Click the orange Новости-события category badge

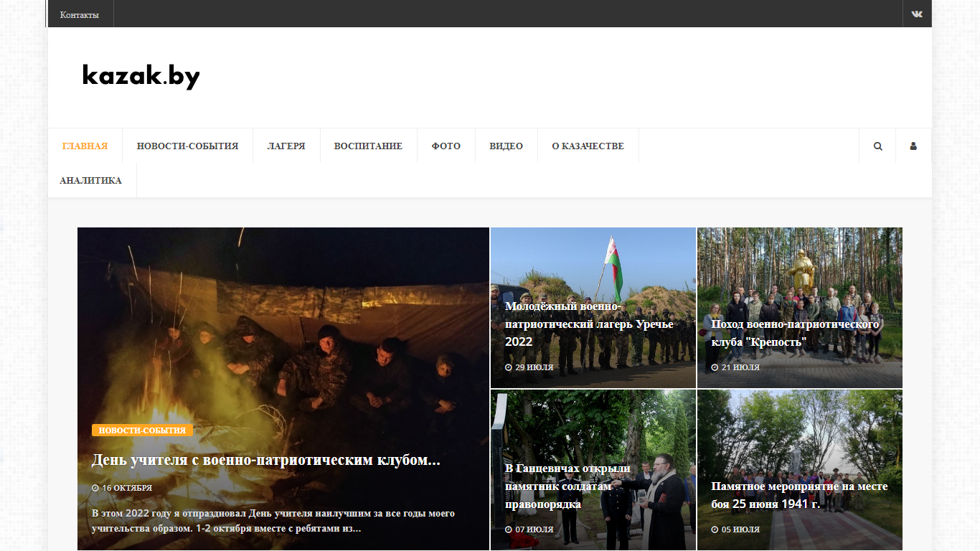point(142,430)
